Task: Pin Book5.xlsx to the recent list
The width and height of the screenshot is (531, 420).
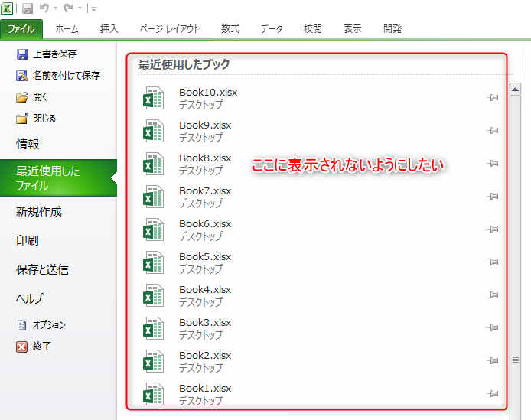Action: (493, 262)
